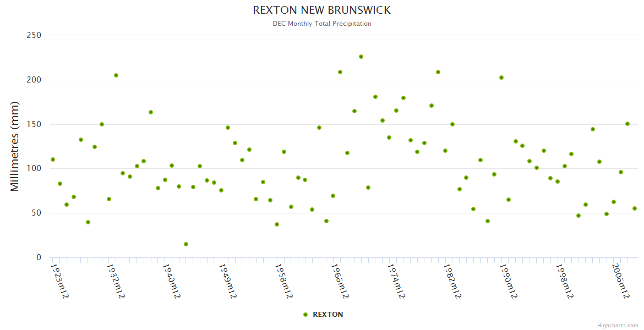The height and width of the screenshot is (330, 644).
Task: Click the 2006m12 x-axis label
Action: 620,282
